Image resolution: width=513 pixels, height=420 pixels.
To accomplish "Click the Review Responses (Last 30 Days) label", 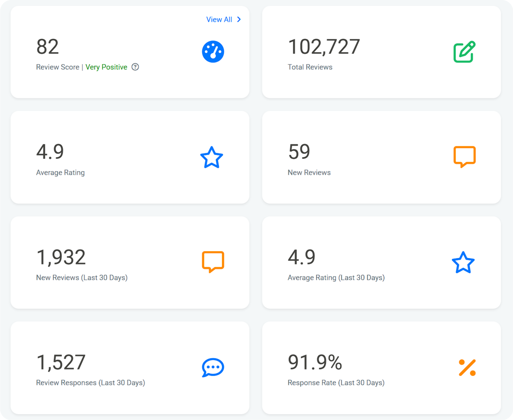I will 91,383.
